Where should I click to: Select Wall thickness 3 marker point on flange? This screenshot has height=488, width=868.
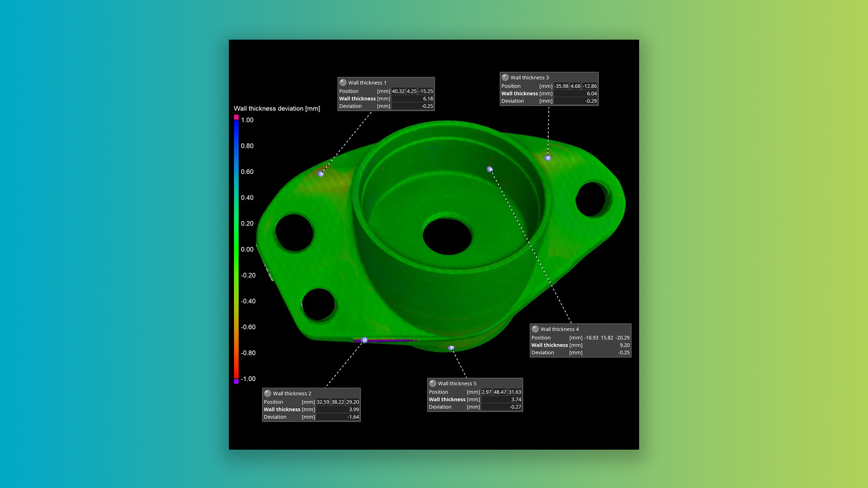548,158
